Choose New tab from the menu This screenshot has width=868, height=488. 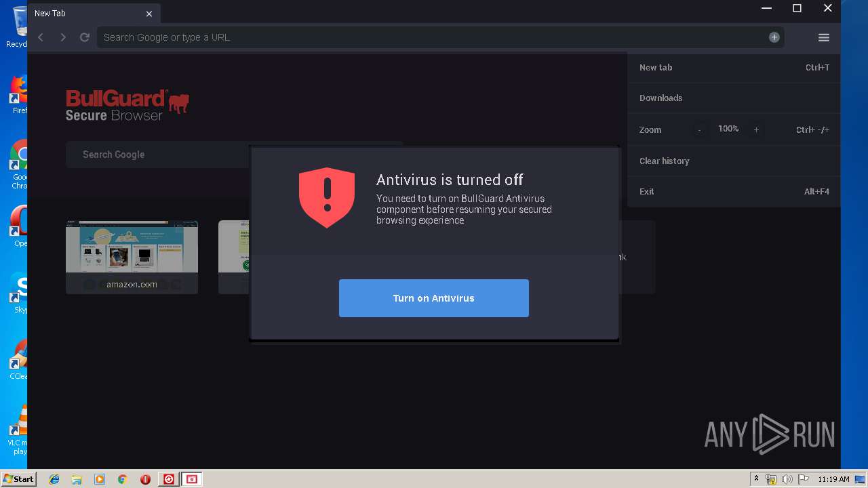[734, 67]
